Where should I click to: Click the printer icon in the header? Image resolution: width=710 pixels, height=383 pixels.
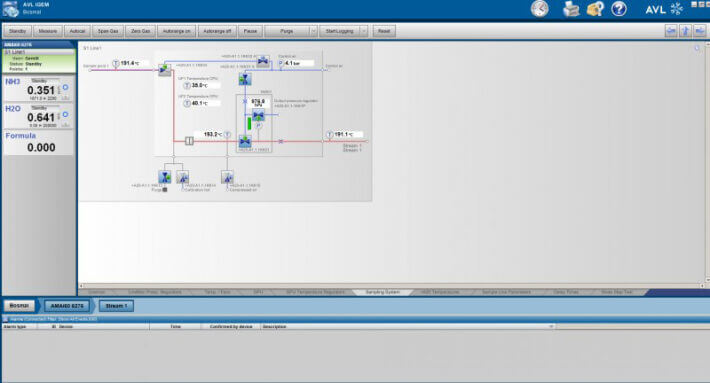[x=571, y=9]
